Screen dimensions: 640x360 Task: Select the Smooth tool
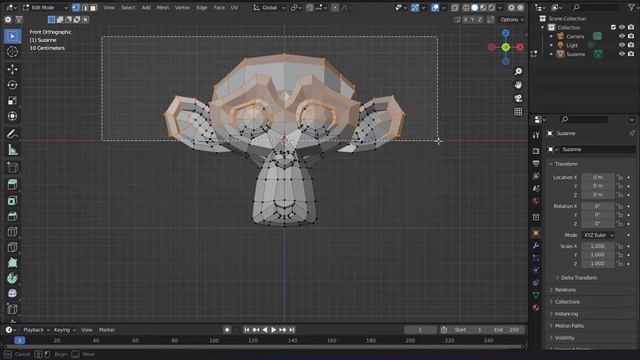click(12, 293)
